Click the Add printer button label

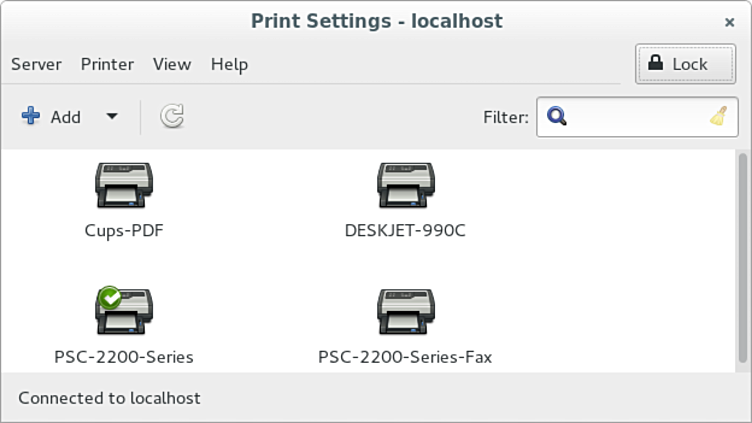[66, 117]
